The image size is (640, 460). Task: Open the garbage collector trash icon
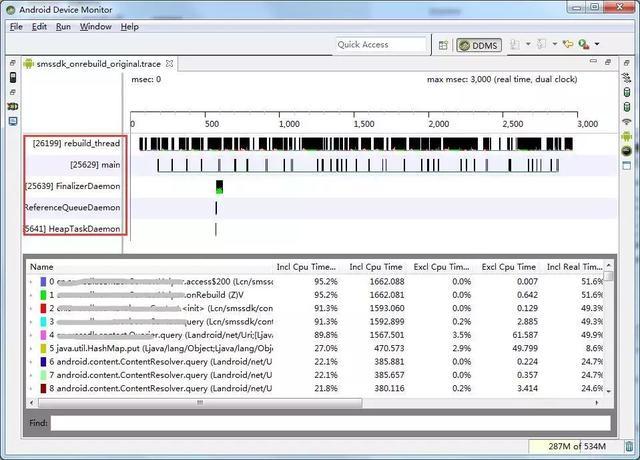[629, 446]
